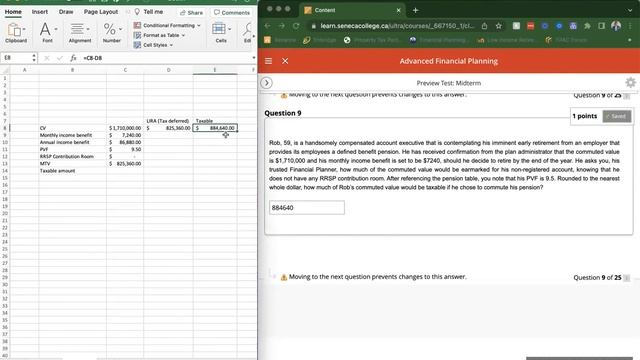The height and width of the screenshot is (360, 640).
Task: Click browser forward arrow
Action: [x=282, y=26]
